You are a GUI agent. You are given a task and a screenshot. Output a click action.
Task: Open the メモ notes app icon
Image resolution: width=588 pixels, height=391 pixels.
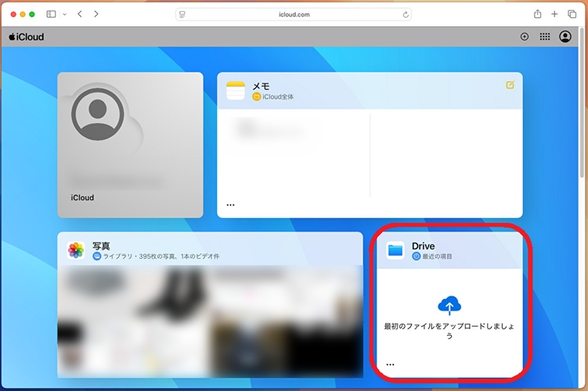[236, 91]
